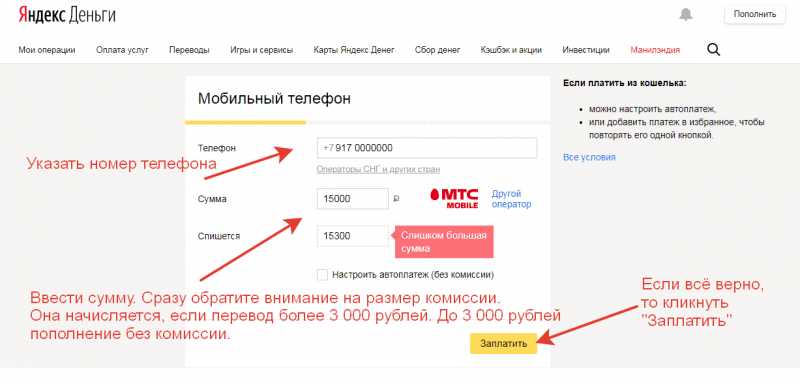Open the Переводы menu item

(189, 50)
